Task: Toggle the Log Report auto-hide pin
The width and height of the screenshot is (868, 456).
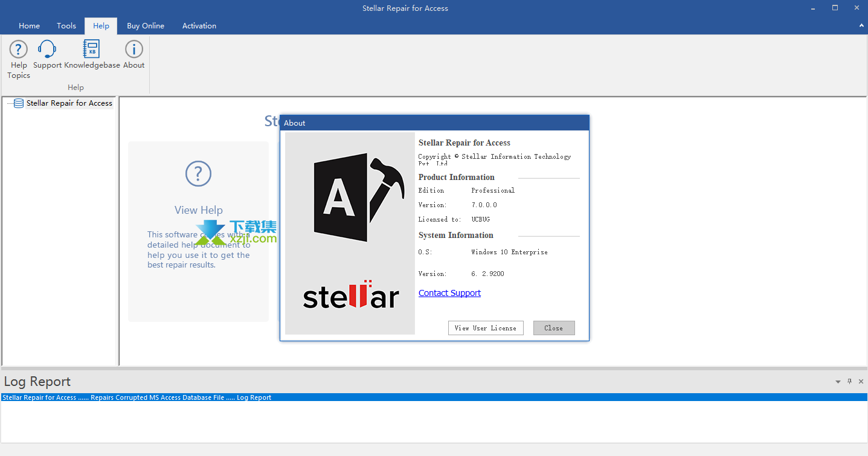Action: click(849, 381)
